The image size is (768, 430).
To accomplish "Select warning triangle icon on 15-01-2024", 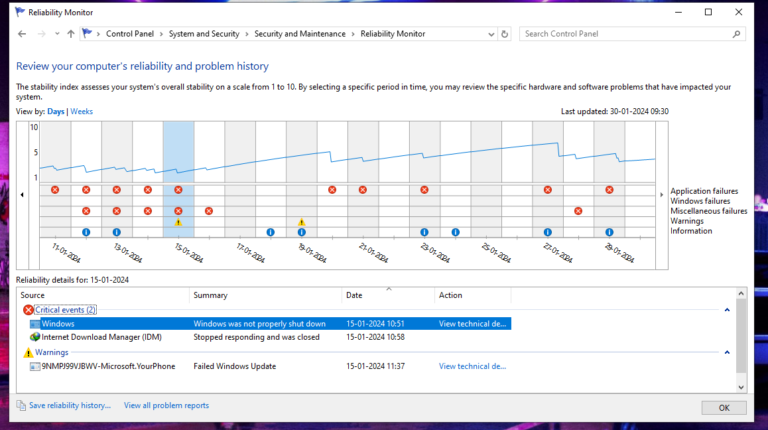I will pos(178,222).
